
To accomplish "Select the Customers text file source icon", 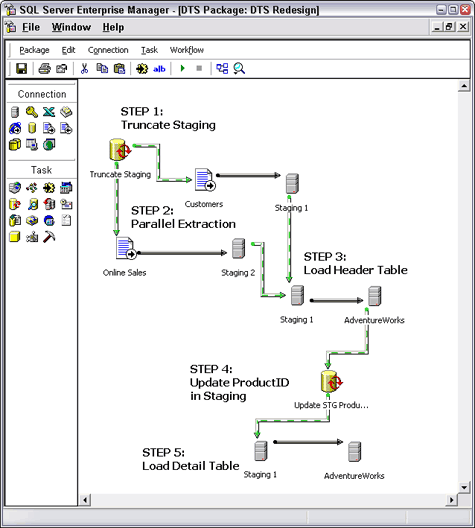I will [x=205, y=180].
